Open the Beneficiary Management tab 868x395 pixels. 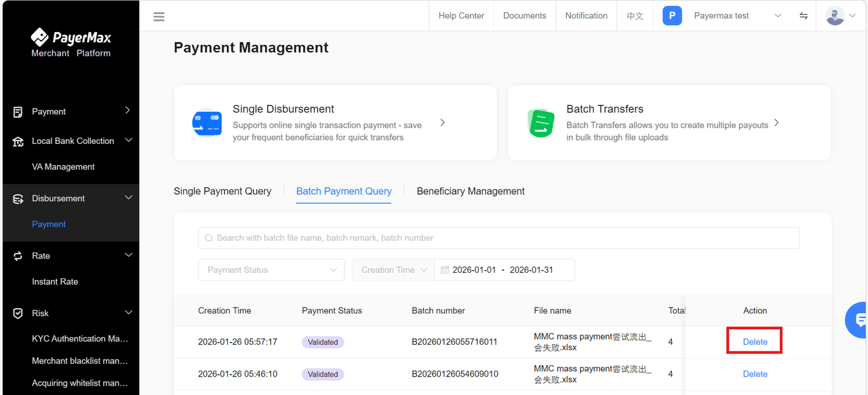pyautogui.click(x=471, y=191)
